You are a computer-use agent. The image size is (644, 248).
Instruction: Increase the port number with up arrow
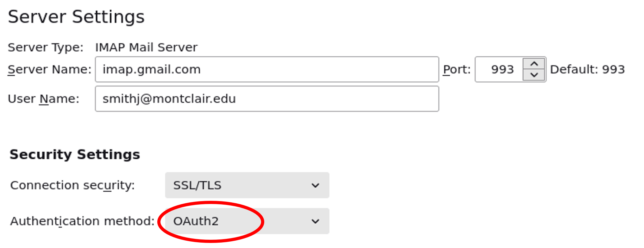point(534,64)
